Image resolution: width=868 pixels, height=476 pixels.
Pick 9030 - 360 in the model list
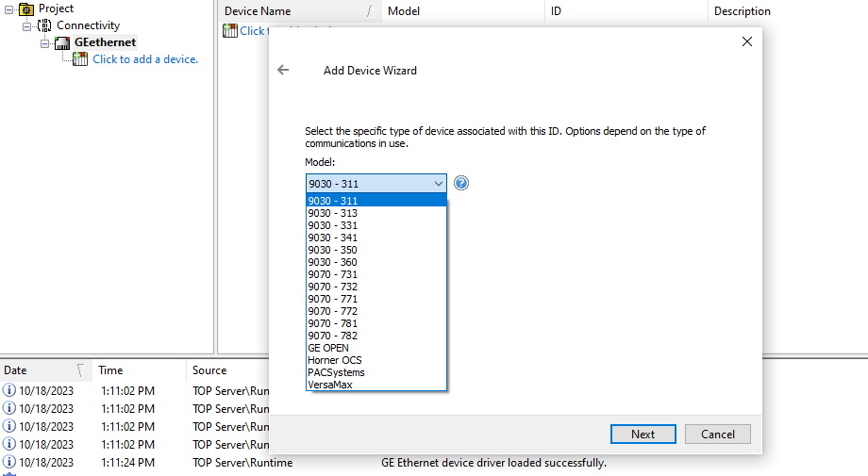point(376,262)
